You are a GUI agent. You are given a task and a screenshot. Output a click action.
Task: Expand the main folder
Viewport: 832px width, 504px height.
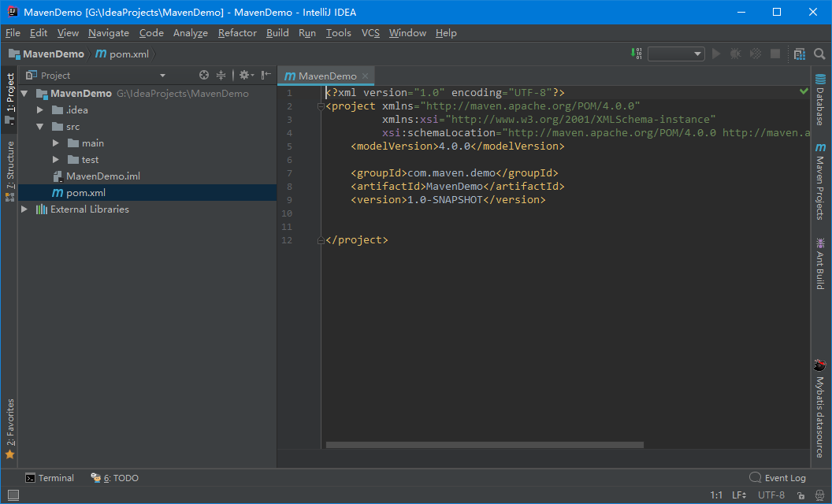point(56,143)
